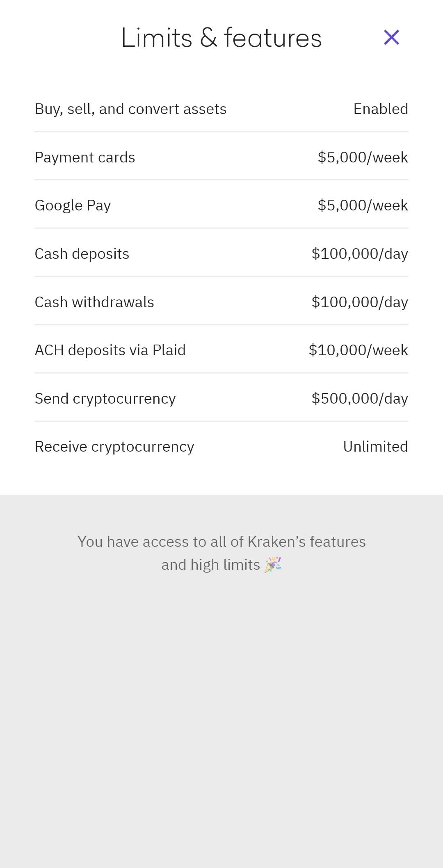Tap the Cash withdrawals $100,000/day limit
This screenshot has width=443, height=868.
360,302
